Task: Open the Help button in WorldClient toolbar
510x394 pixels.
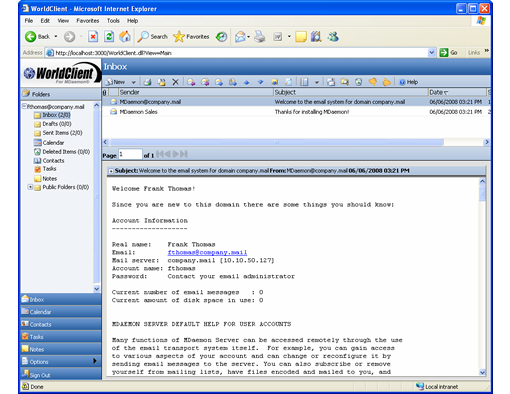Action: 408,82
